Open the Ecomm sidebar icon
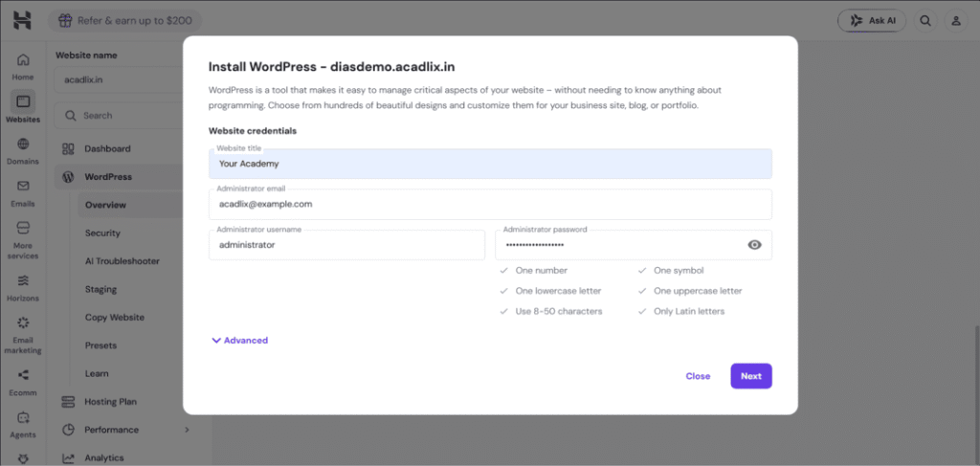The image size is (980, 466). coord(23,375)
